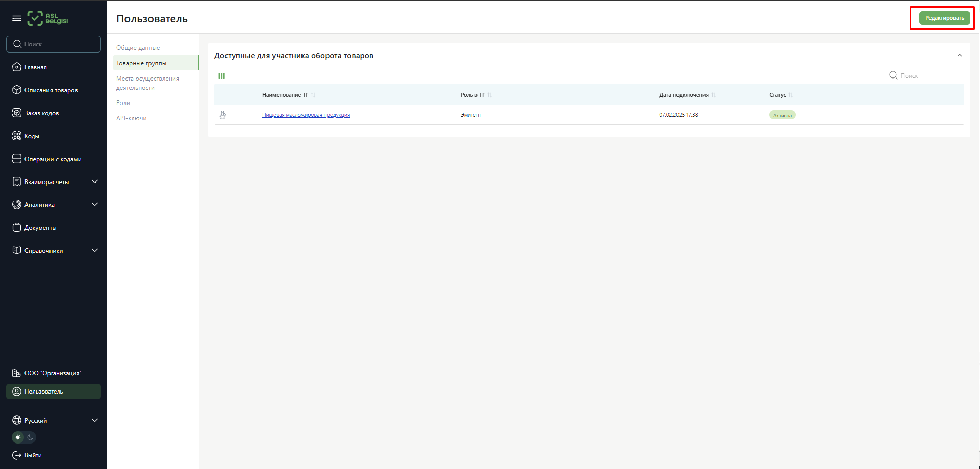980x469 pixels.
Task: Open the table column settings icon
Action: 222,75
